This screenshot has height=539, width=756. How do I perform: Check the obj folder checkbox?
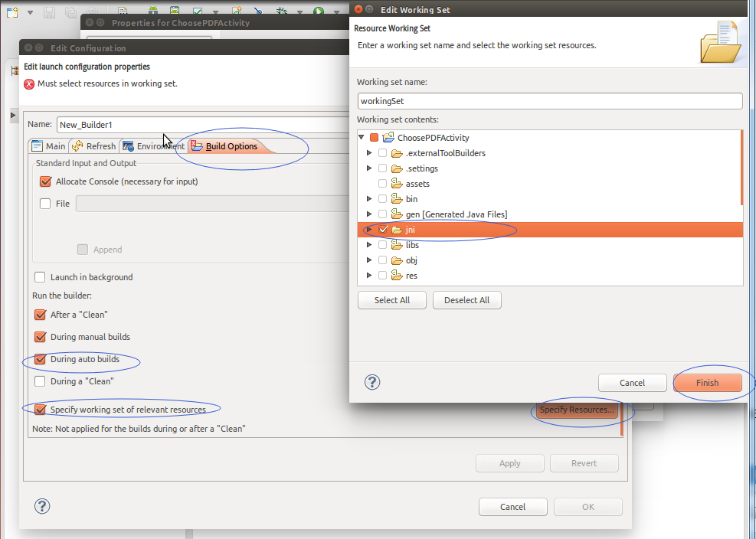(x=382, y=260)
